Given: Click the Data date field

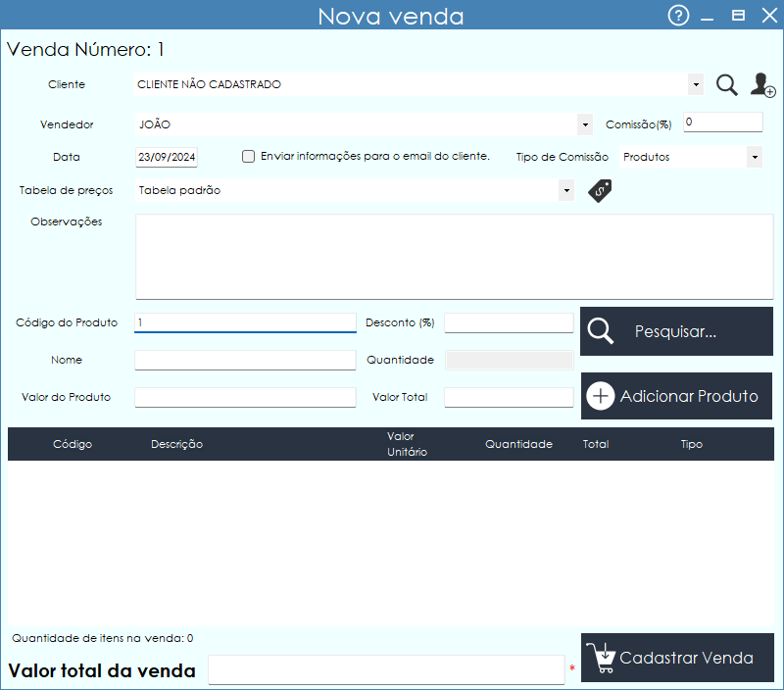Looking at the screenshot, I should (168, 157).
